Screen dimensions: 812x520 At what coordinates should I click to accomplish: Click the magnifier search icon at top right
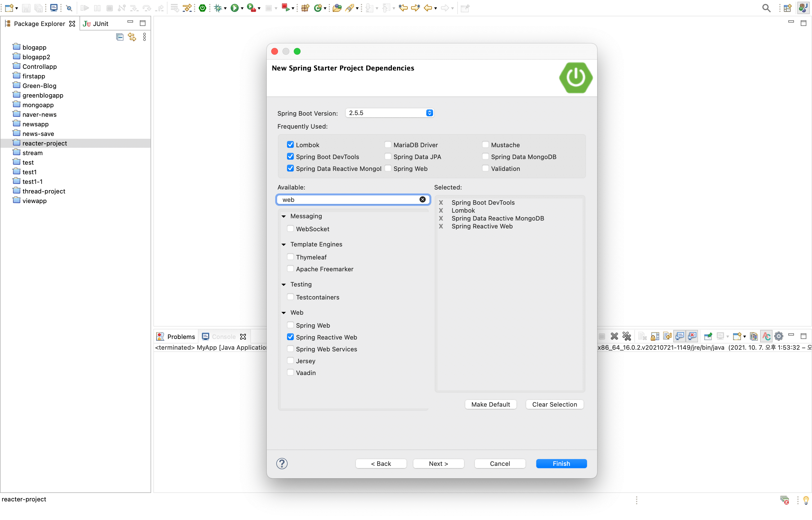(x=766, y=8)
